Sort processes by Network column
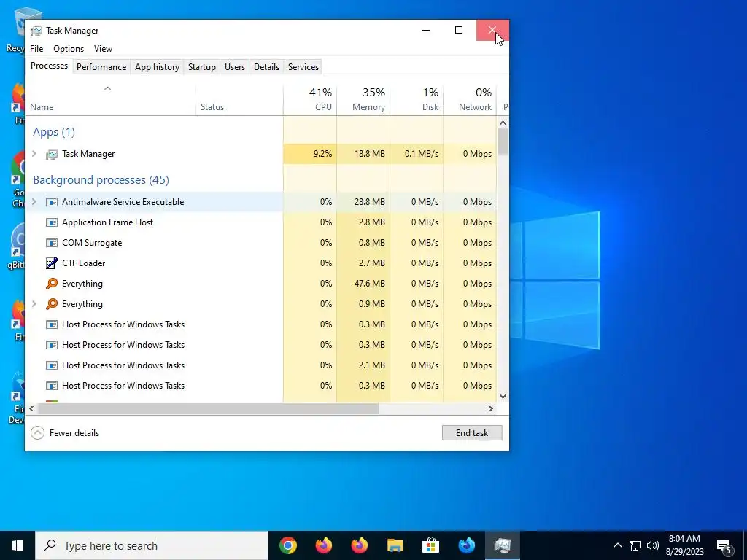Image resolution: width=747 pixels, height=560 pixels. pyautogui.click(x=471, y=100)
